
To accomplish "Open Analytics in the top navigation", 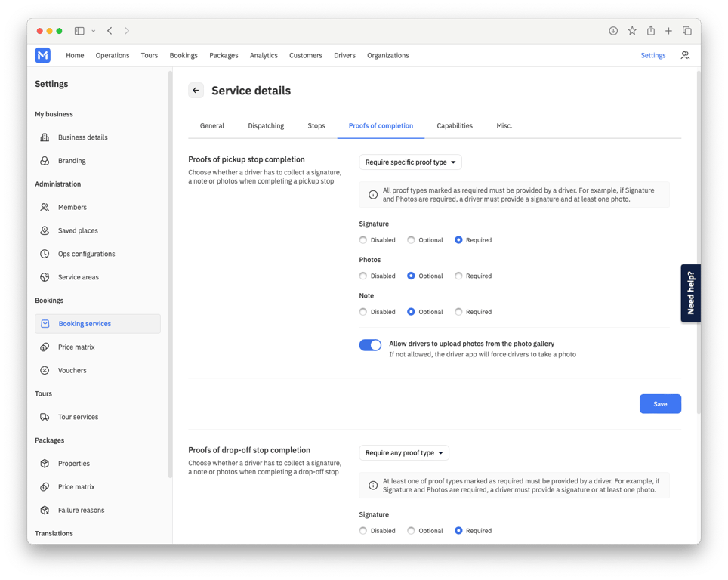I will [264, 55].
